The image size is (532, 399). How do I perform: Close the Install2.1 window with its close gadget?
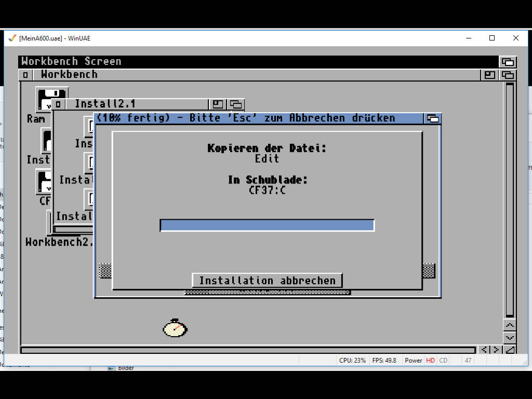pos(58,104)
